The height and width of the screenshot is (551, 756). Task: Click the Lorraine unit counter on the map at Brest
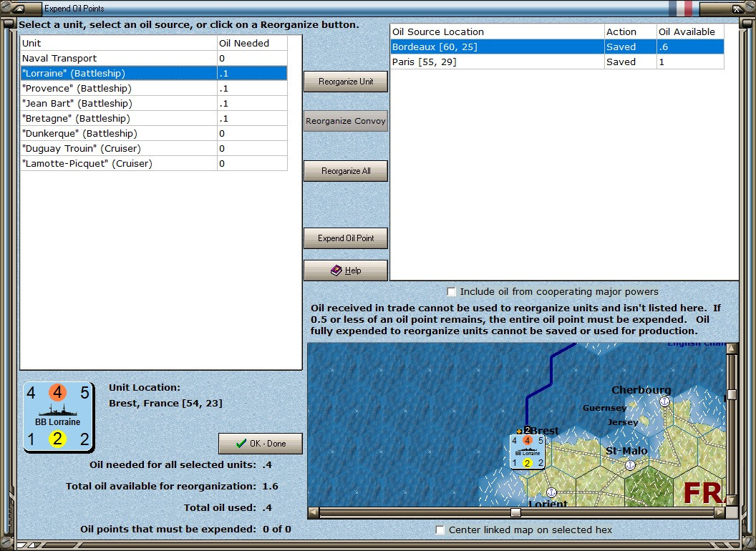pyautogui.click(x=528, y=452)
